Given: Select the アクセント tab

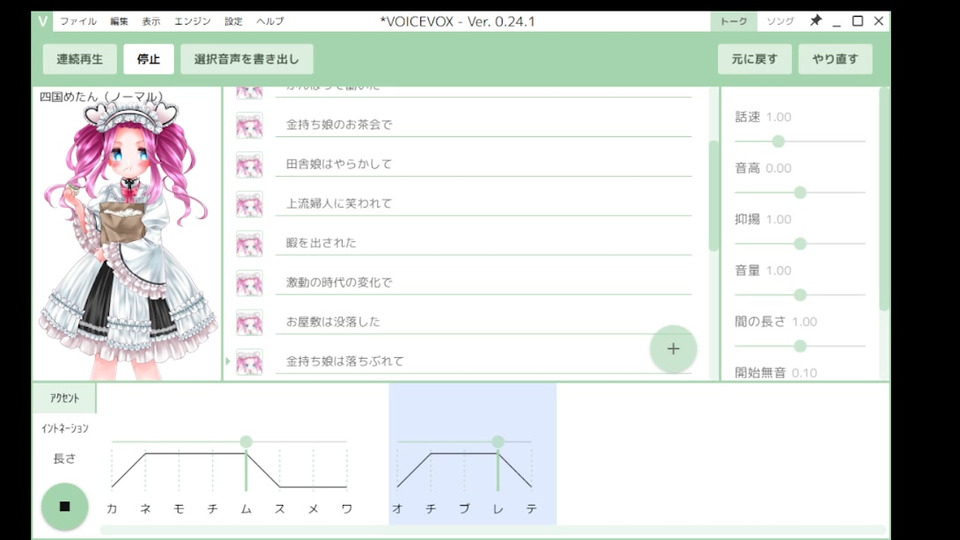Looking at the screenshot, I should tap(64, 398).
